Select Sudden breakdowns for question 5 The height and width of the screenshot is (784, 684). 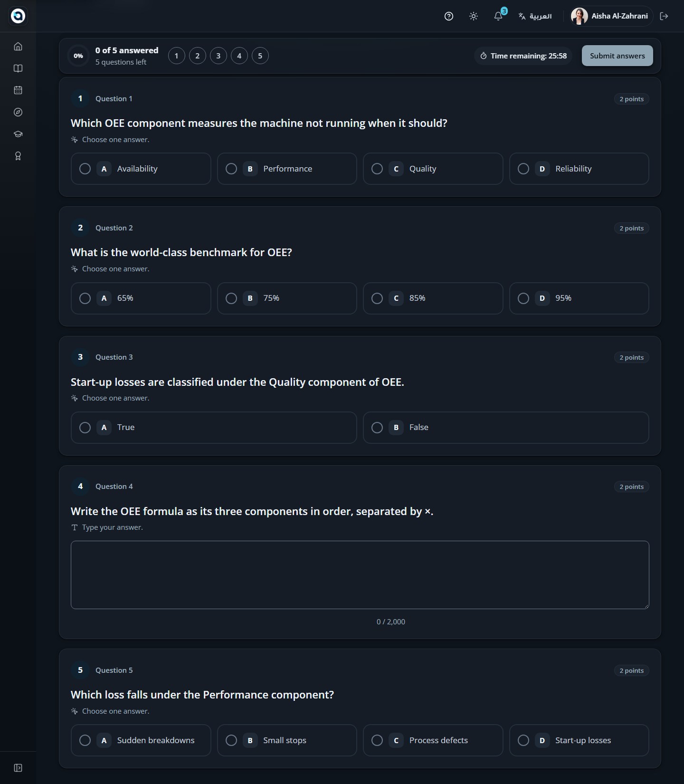coord(141,740)
